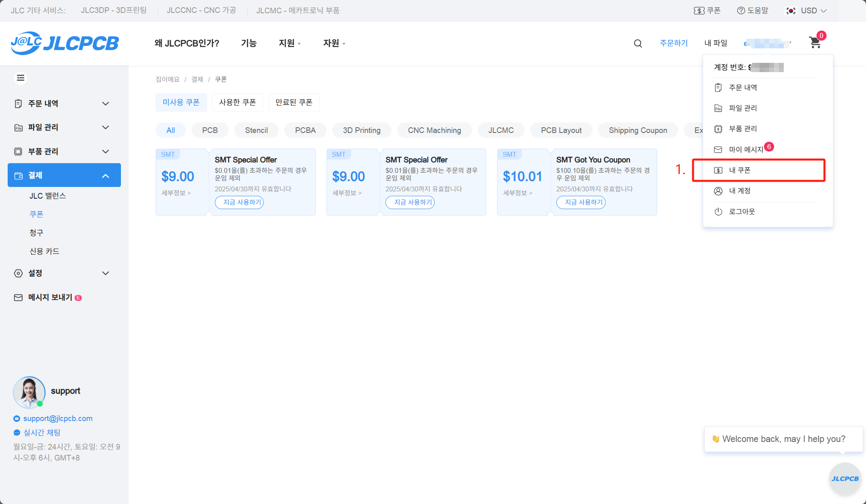This screenshot has height=504, width=866.
Task: Click the 부품 관리 chip icon in sidebar
Action: [x=18, y=151]
